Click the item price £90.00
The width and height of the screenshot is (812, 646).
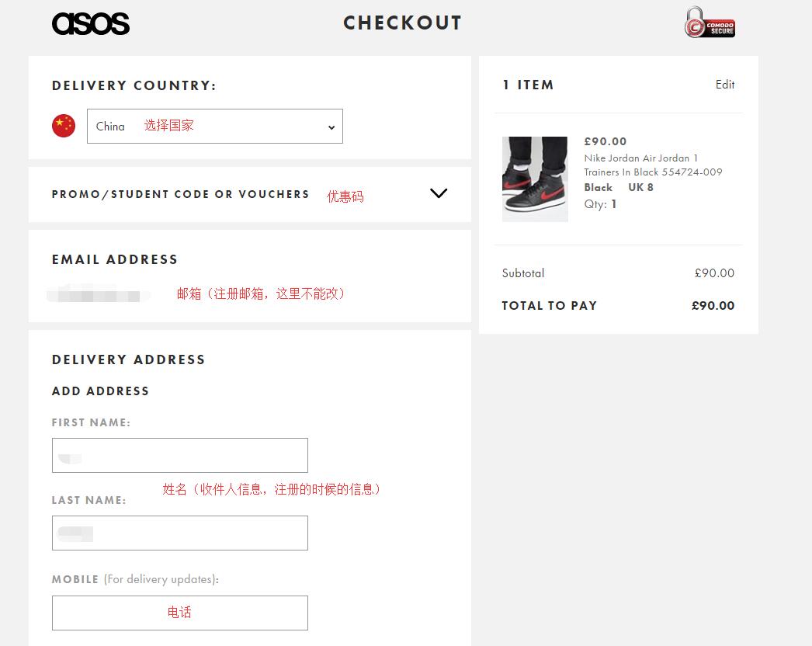pos(606,141)
